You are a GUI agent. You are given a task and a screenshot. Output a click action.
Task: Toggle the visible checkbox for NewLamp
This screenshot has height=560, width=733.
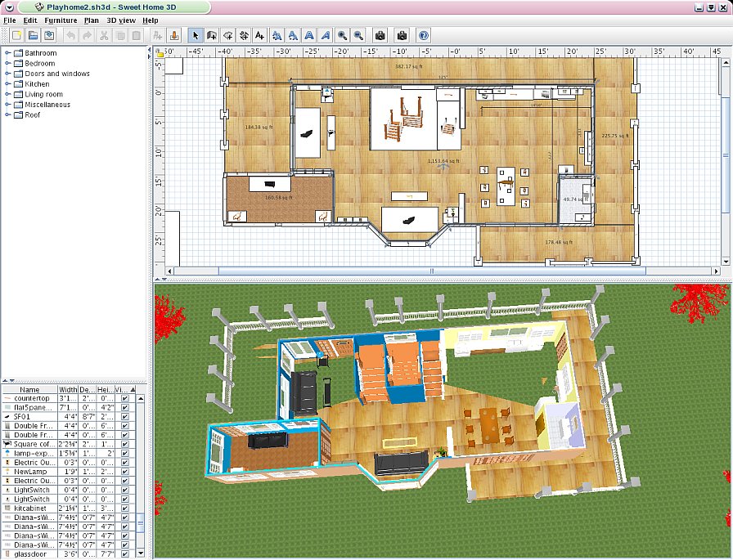pyautogui.click(x=125, y=471)
